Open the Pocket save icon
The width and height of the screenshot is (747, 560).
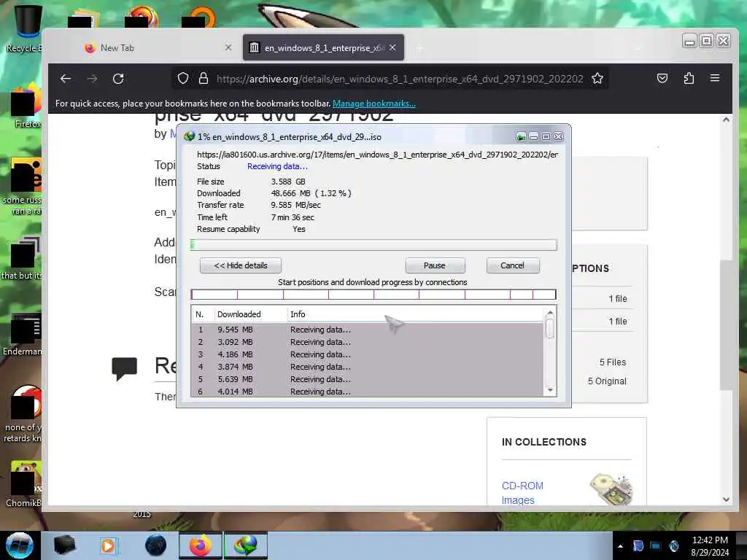click(x=662, y=78)
